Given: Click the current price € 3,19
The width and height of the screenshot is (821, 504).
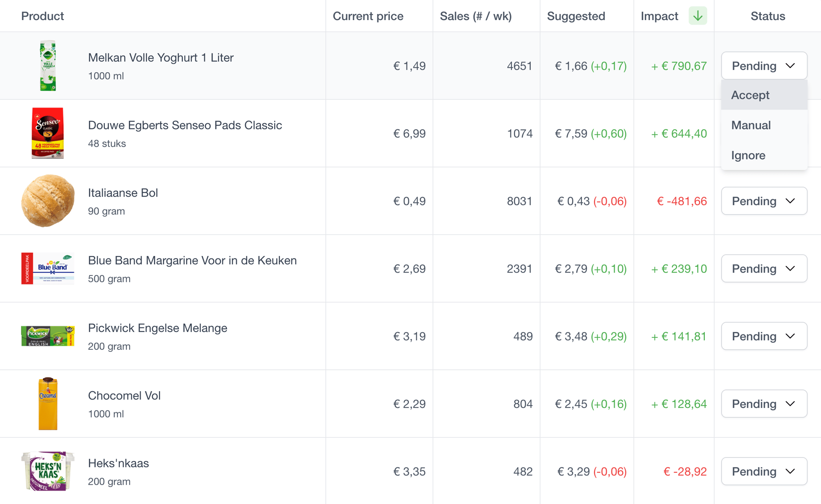Looking at the screenshot, I should coord(409,337).
